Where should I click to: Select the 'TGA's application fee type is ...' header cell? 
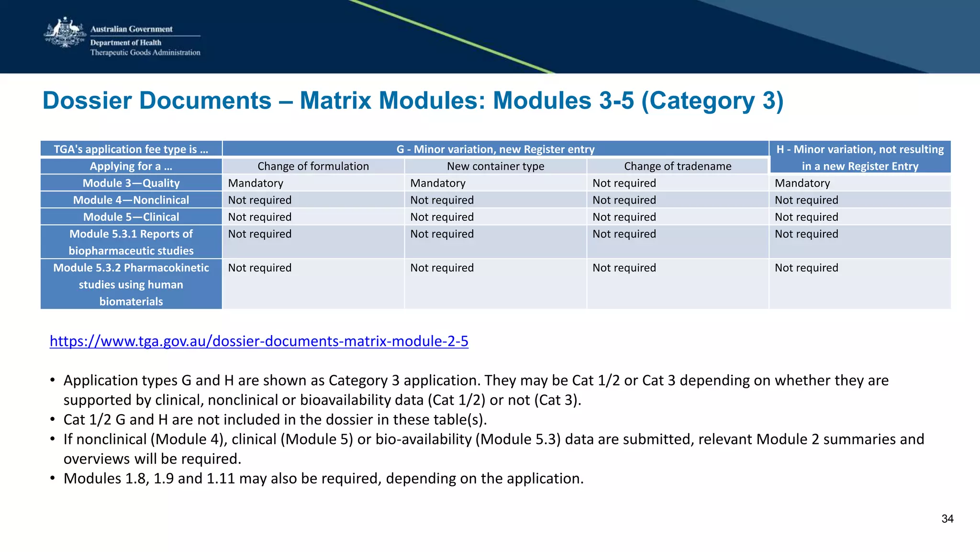[131, 149]
